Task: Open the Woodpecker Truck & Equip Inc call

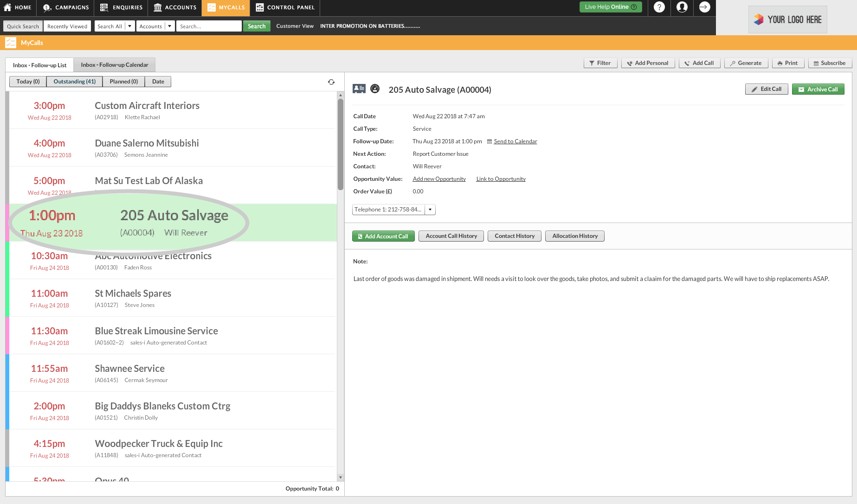Action: (x=172, y=448)
